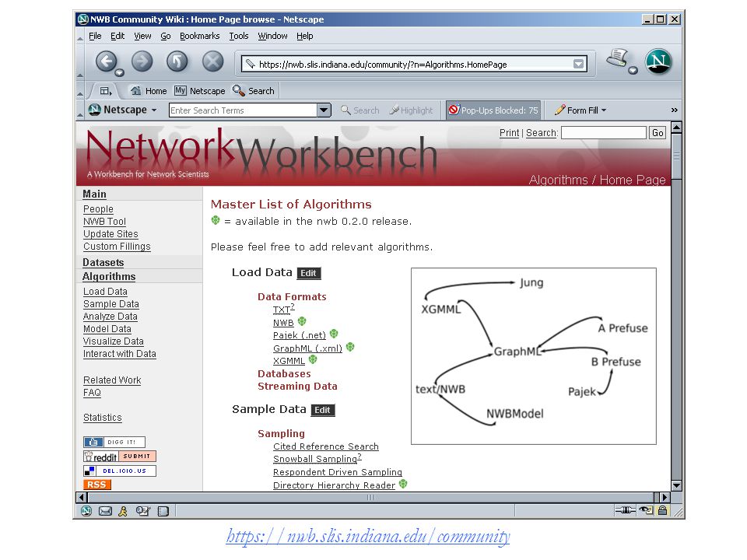Open the Edit menu

[x=117, y=36]
